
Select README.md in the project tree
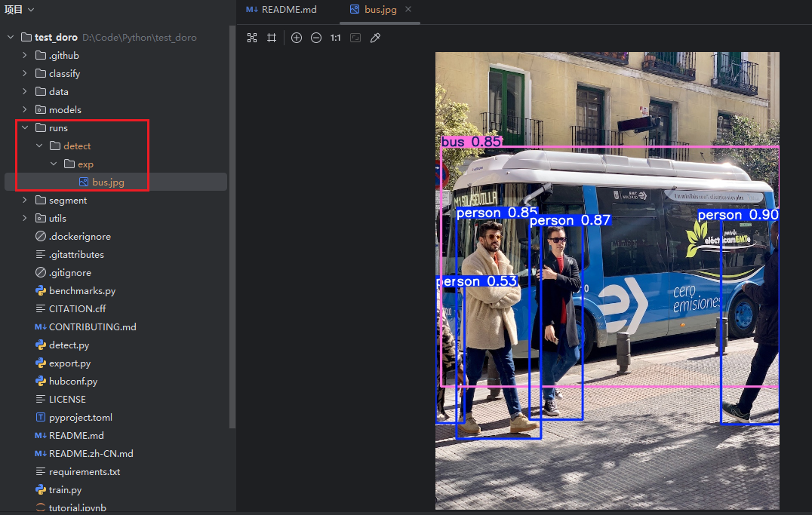[115, 436]
